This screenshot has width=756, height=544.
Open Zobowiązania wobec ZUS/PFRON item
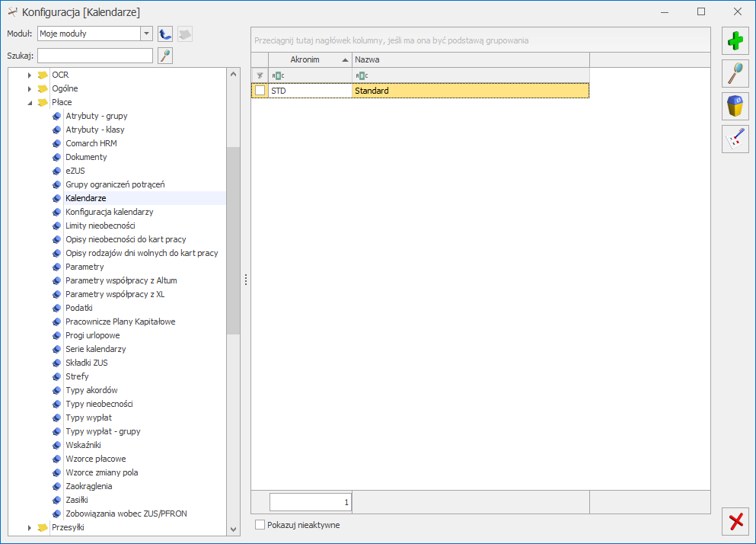(126, 514)
